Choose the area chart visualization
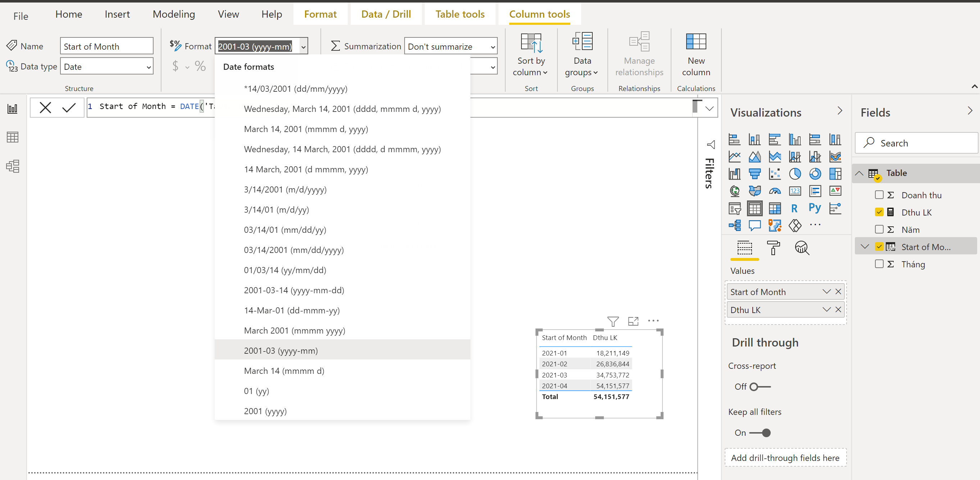 pos(755,157)
